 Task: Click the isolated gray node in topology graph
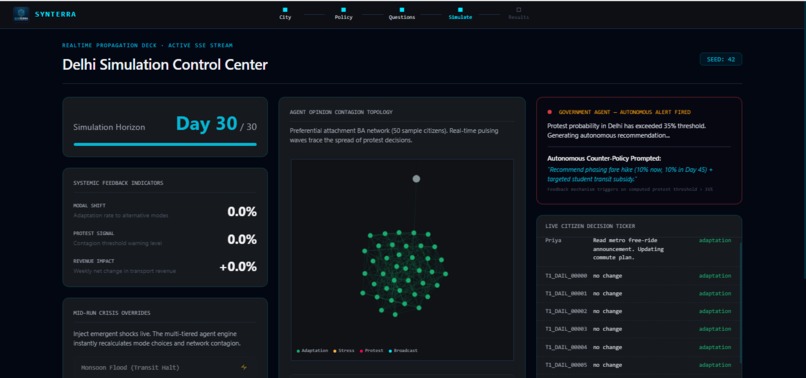tap(416, 178)
